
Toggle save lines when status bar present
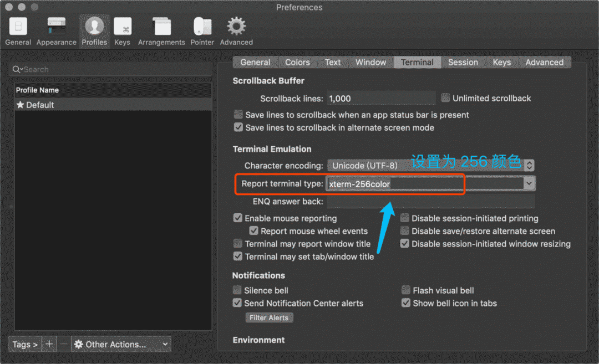(x=238, y=115)
